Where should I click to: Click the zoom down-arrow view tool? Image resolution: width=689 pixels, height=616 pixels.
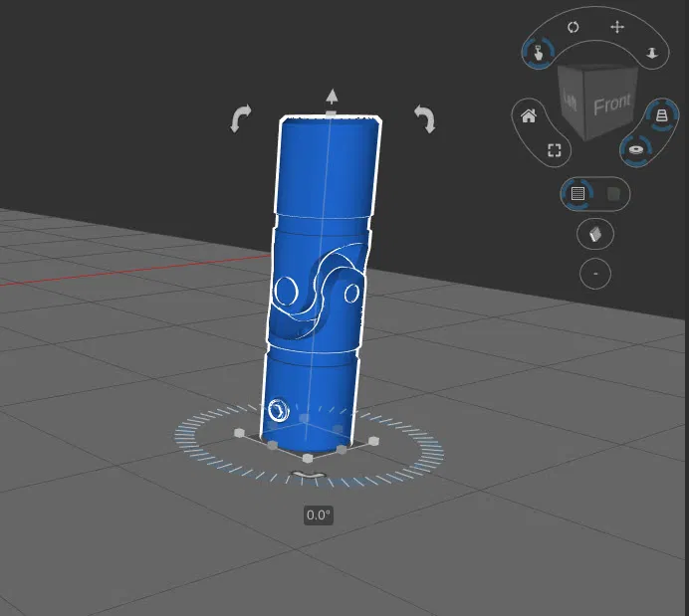652,53
